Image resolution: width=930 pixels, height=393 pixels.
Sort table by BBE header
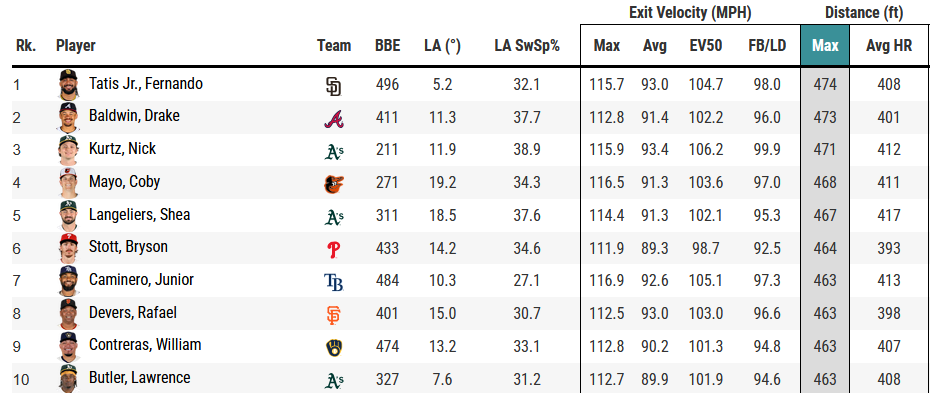pyautogui.click(x=387, y=46)
